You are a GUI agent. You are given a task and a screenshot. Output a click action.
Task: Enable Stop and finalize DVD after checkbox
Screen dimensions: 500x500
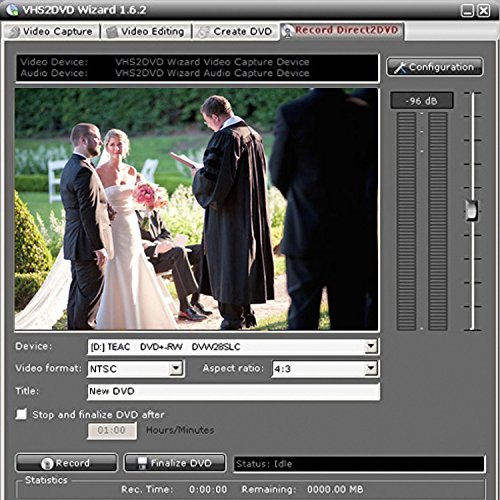click(x=21, y=414)
